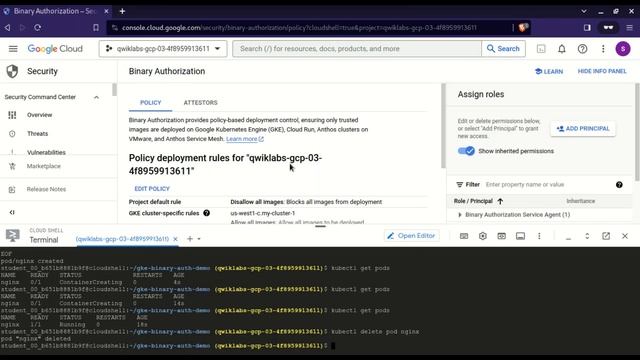Screen dimensions: 640x360
Task: Sort by Role / Principal column
Action: pyautogui.click(x=478, y=201)
